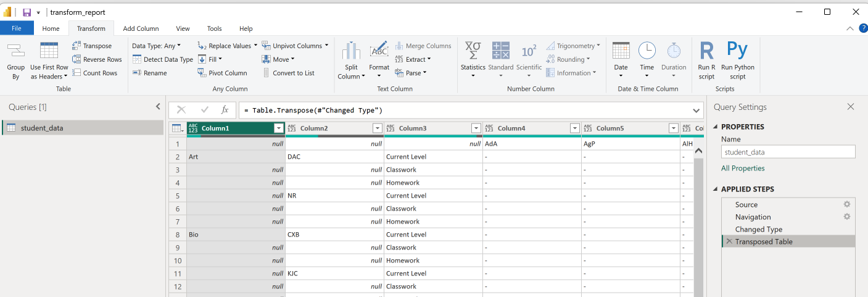Click Detect Data Type
The image size is (868, 297).
163,59
